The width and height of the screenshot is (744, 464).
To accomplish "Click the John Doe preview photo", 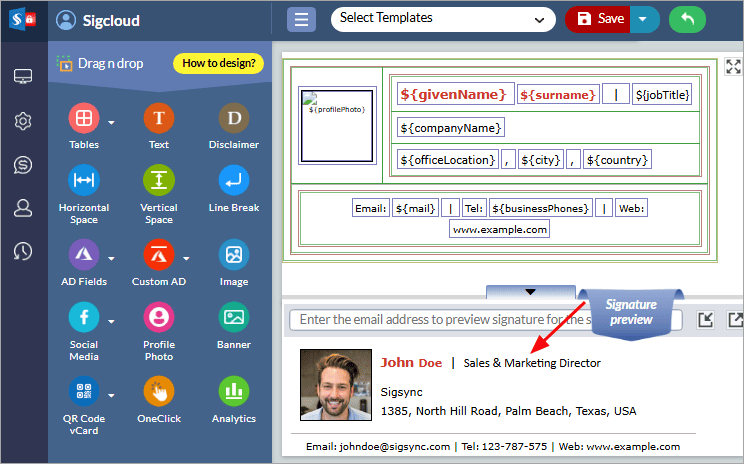I will [336, 385].
